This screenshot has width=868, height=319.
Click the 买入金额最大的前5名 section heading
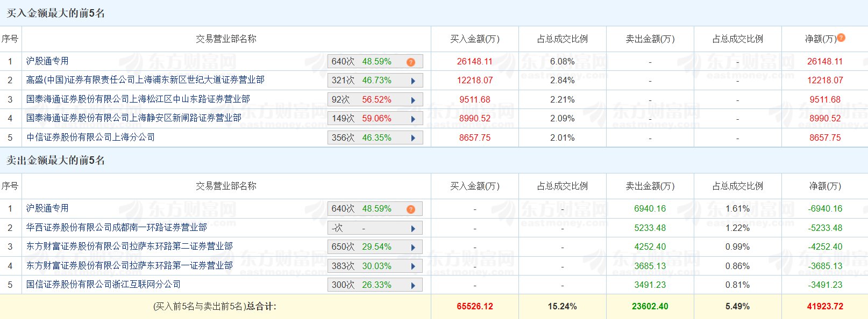coord(55,13)
